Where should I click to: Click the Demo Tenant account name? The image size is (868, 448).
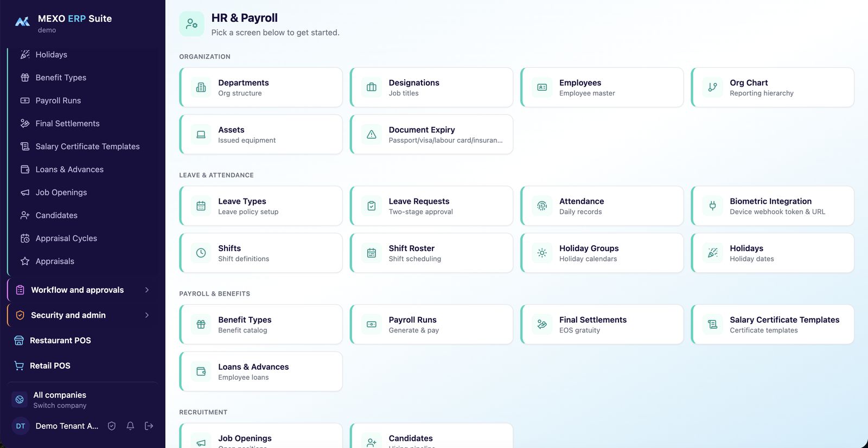[x=67, y=426]
